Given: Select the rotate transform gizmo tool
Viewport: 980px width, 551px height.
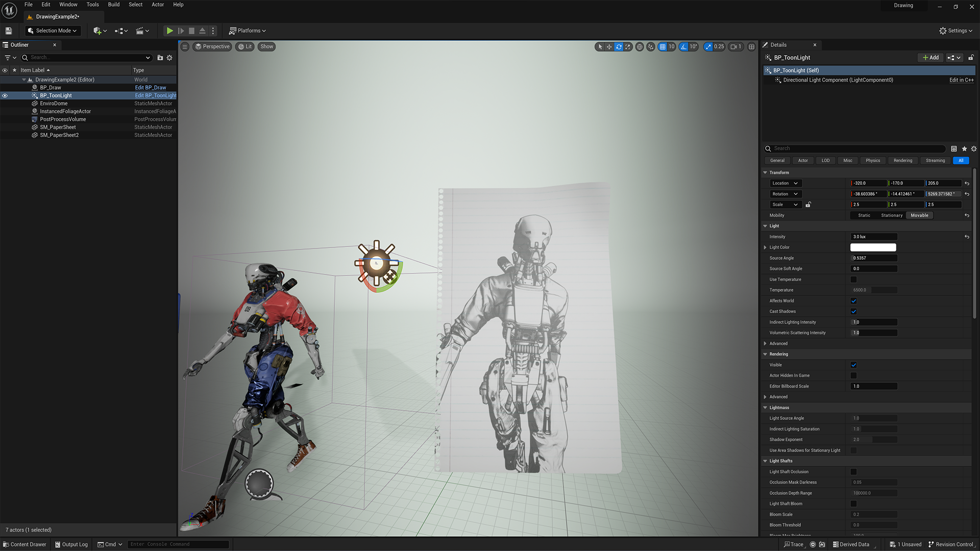Looking at the screenshot, I should point(619,46).
